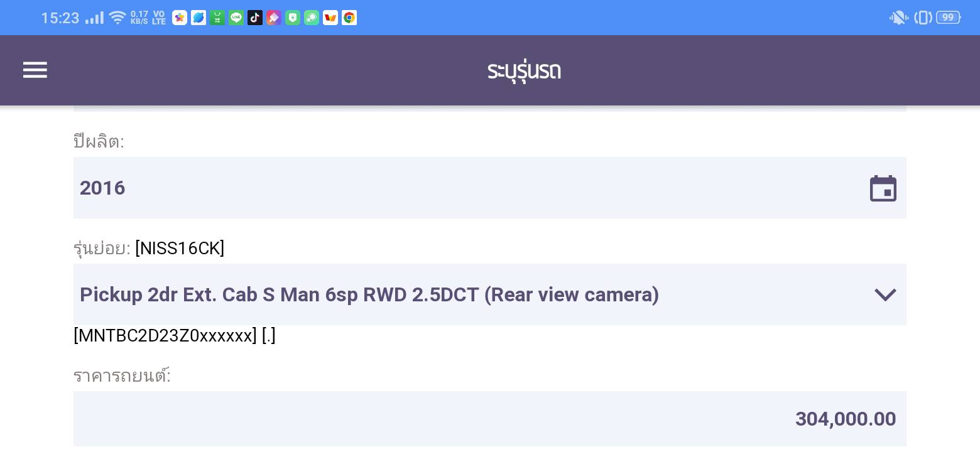This screenshot has height=452, width=980.
Task: Tap the Wi-Fi signal status icon
Action: 117,18
